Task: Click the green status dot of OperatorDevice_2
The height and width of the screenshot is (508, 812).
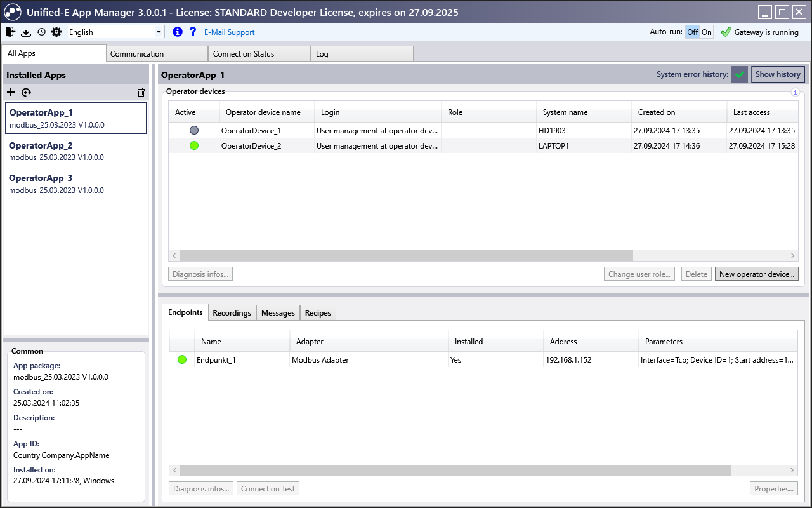Action: pos(194,145)
